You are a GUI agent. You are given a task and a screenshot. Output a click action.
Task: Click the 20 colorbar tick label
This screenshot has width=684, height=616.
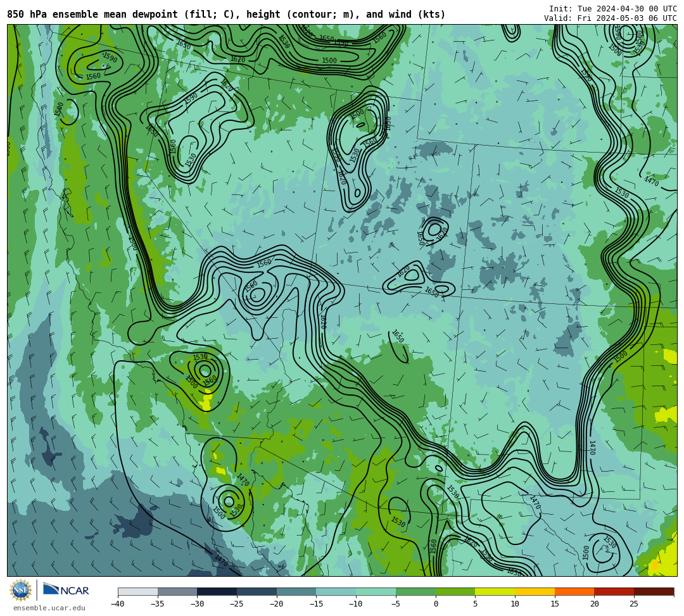pyautogui.click(x=594, y=604)
